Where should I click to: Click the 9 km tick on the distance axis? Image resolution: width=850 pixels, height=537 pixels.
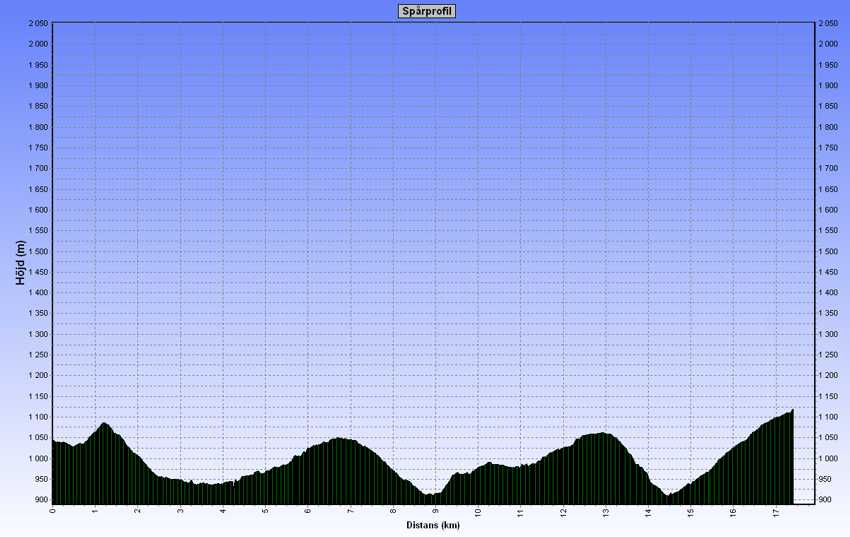(435, 510)
